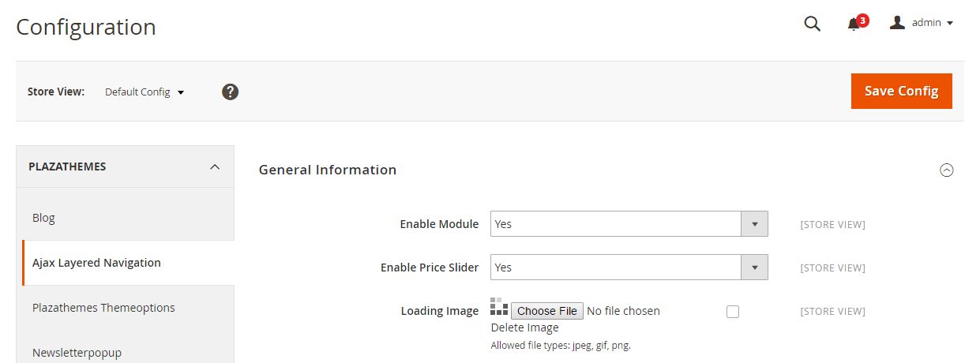Open the Default Config store view switcher
Screen dimensions: 980x363
click(x=145, y=92)
